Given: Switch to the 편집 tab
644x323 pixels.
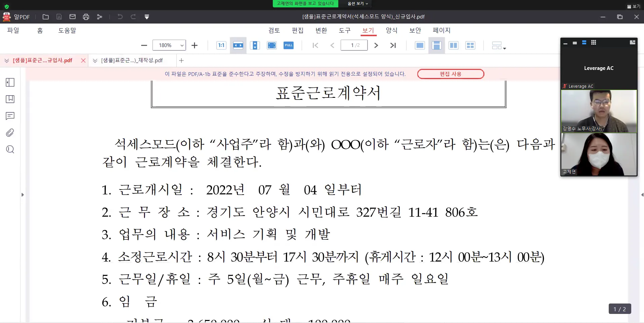Looking at the screenshot, I should point(298,30).
